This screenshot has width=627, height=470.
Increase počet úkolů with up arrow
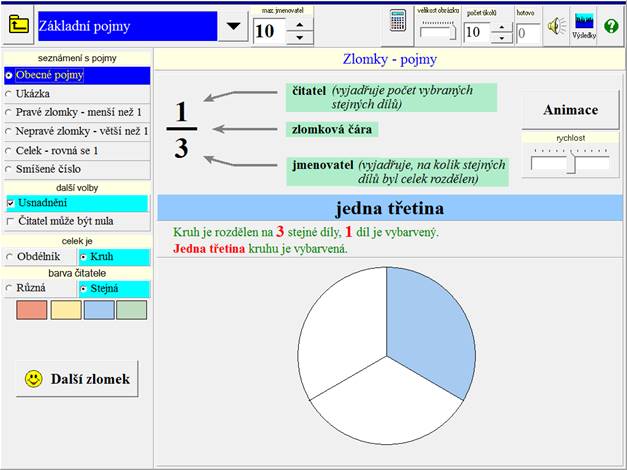point(501,28)
